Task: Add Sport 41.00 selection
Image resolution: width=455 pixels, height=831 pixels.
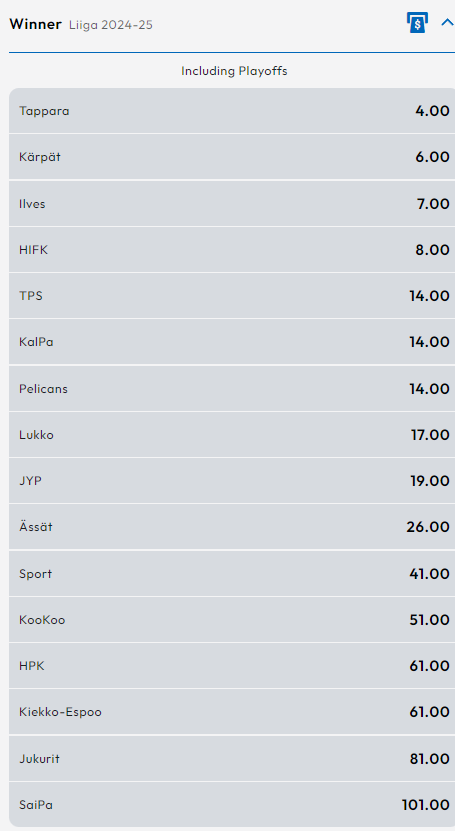Action: point(232,573)
